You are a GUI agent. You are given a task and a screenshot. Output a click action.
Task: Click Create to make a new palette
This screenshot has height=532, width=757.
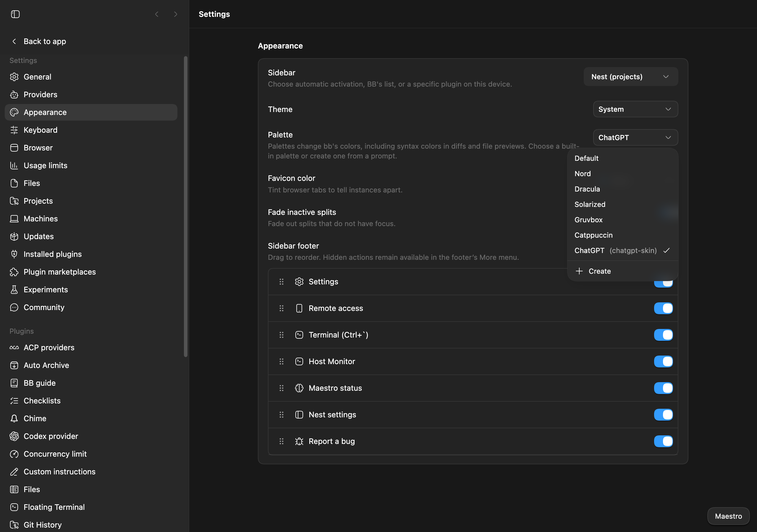click(x=622, y=271)
